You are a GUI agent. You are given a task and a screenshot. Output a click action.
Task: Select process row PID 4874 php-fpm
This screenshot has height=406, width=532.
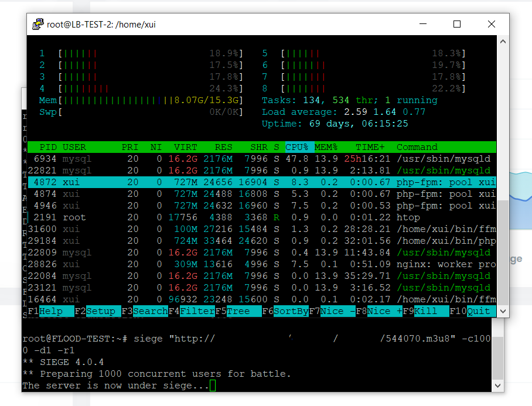261,194
